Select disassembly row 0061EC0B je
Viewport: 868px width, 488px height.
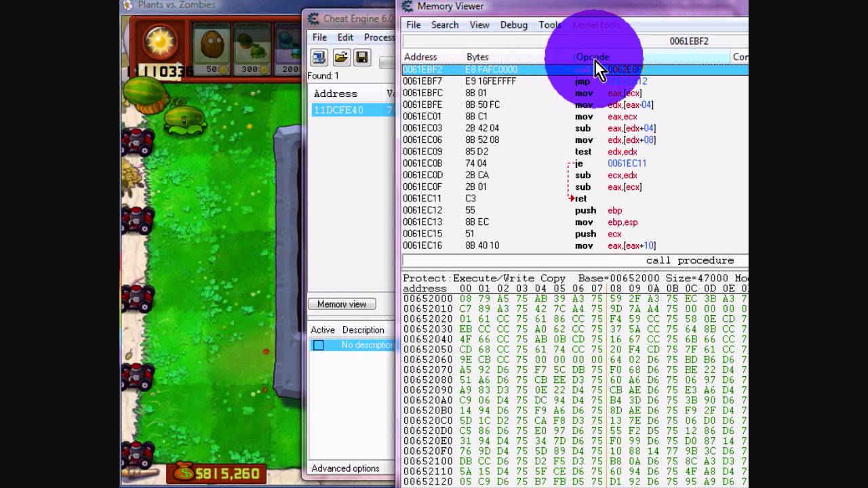575,163
